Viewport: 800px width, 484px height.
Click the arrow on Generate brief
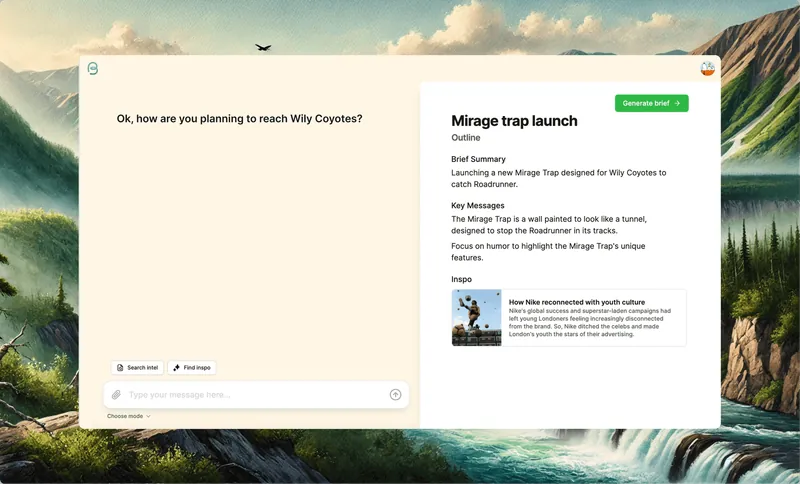(677, 103)
